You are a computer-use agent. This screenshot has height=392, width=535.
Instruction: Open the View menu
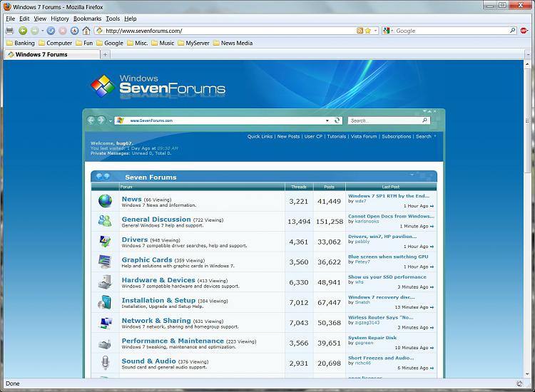pos(40,19)
